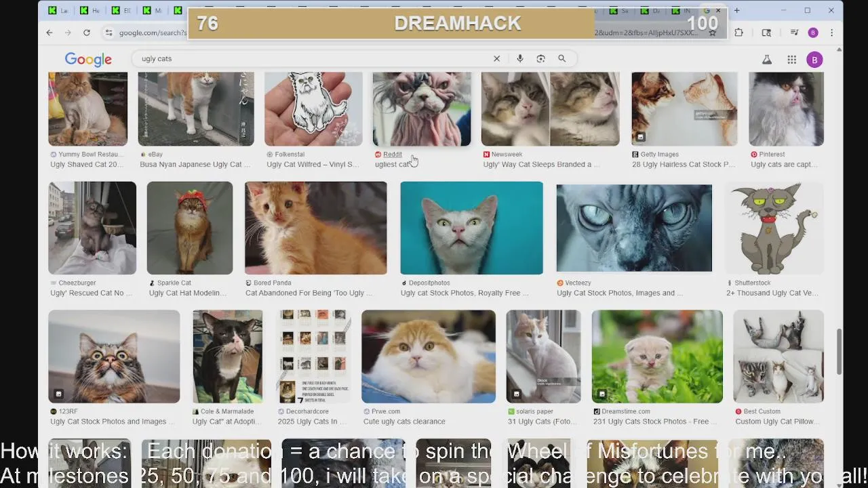Open the browser Extensions puzzle icon
The height and width of the screenshot is (488, 868).
point(739,33)
